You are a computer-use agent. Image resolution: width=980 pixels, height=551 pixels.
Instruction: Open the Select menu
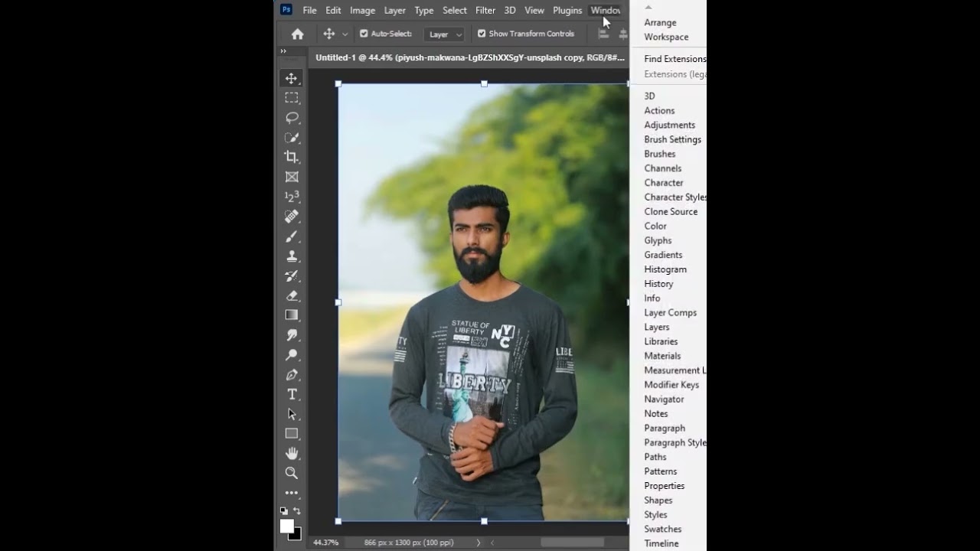pos(455,10)
